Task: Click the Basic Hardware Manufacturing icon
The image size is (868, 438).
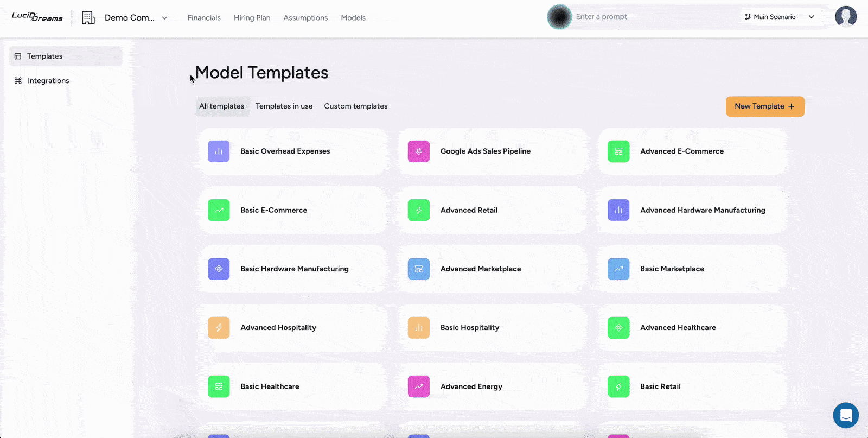Action: point(219,269)
